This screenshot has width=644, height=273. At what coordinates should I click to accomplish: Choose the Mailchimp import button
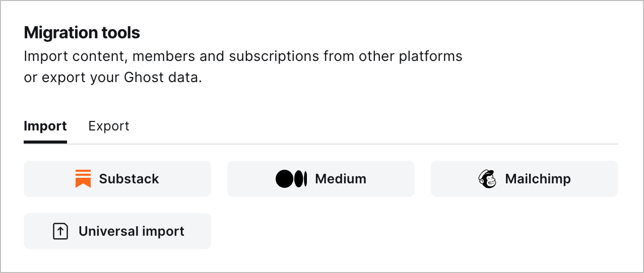(x=525, y=179)
